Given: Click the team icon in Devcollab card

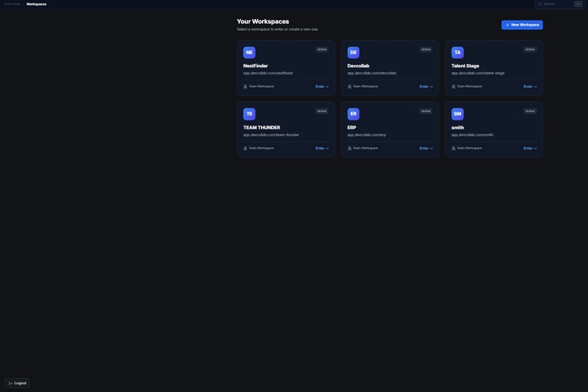Looking at the screenshot, I should click(x=349, y=87).
